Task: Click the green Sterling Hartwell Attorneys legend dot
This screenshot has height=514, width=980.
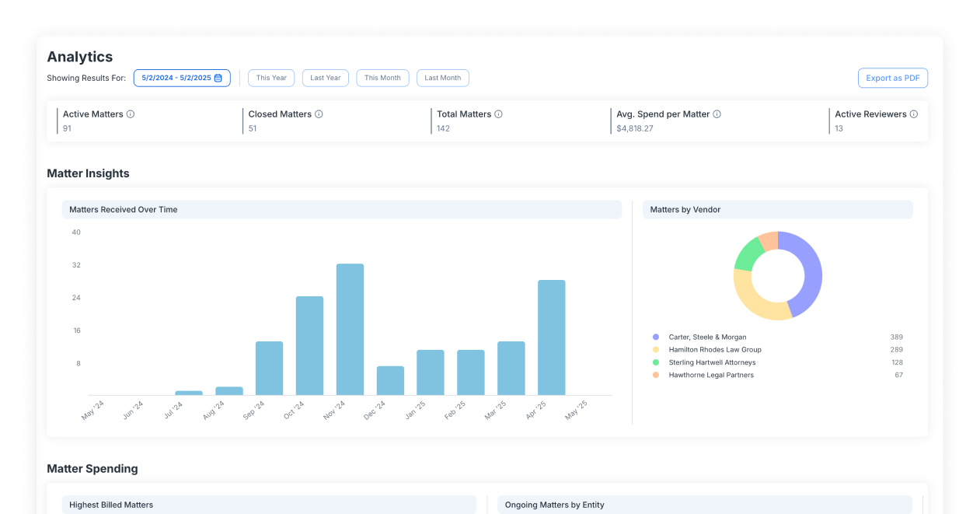Action: tap(656, 362)
